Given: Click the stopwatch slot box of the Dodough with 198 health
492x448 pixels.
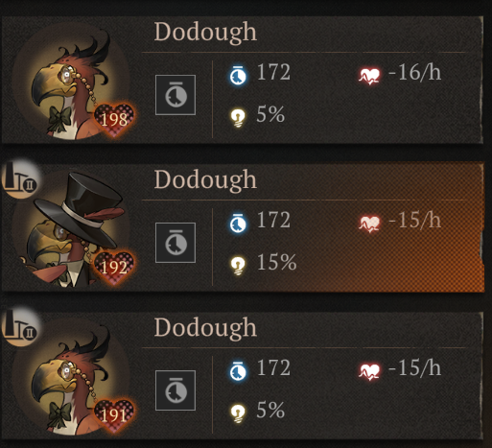Looking at the screenshot, I should coord(176,95).
